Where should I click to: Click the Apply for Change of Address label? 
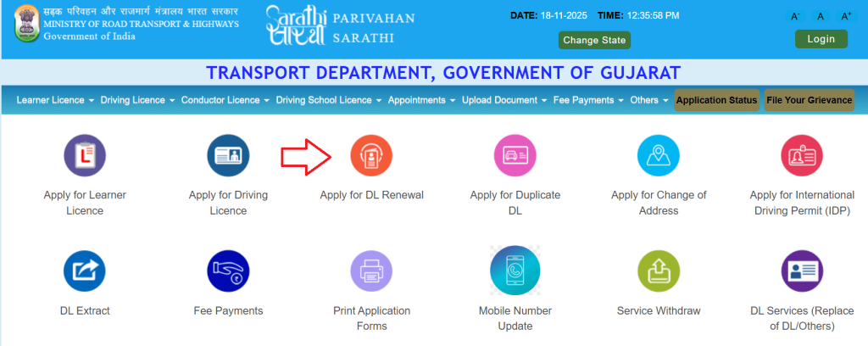(x=659, y=203)
